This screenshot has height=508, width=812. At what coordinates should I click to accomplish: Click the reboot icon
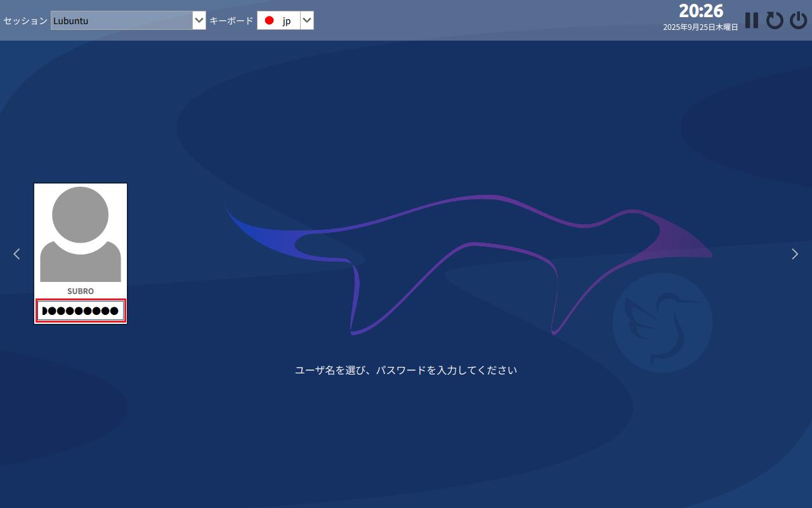click(775, 20)
